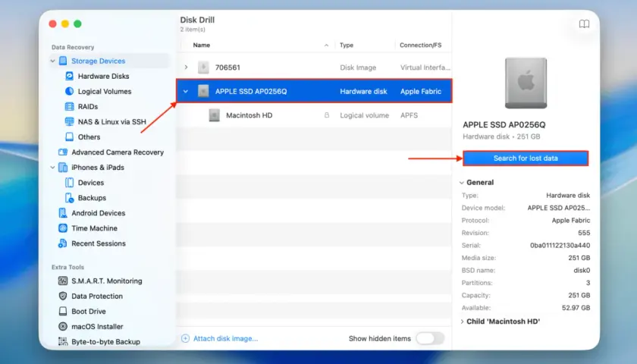Click the Hardware Disks icon
Screen dimensions: 637x364
point(70,76)
